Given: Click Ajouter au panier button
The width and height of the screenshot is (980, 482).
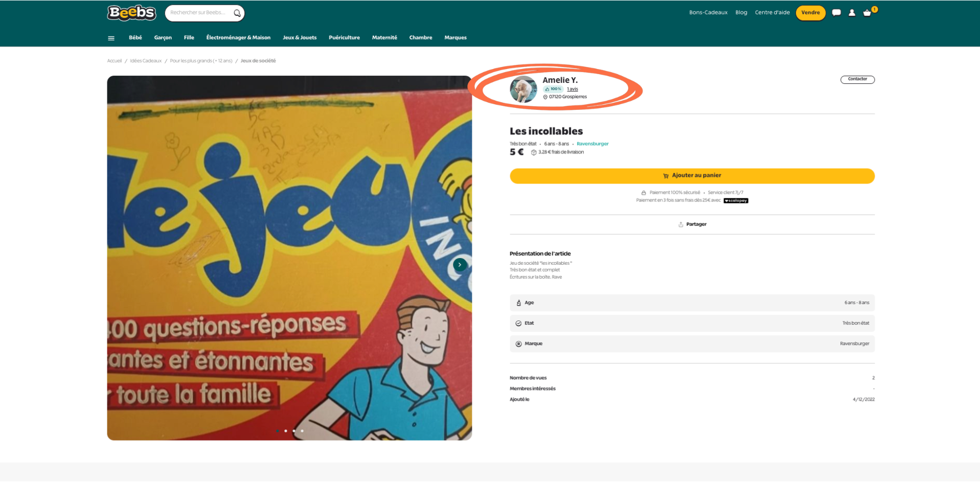Looking at the screenshot, I should (x=692, y=176).
